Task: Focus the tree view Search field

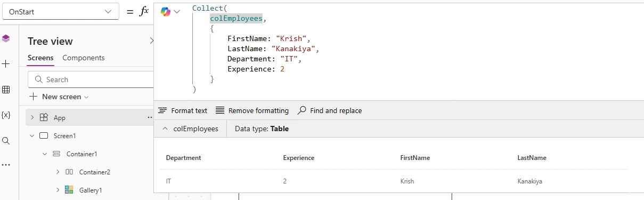Action: pos(91,79)
